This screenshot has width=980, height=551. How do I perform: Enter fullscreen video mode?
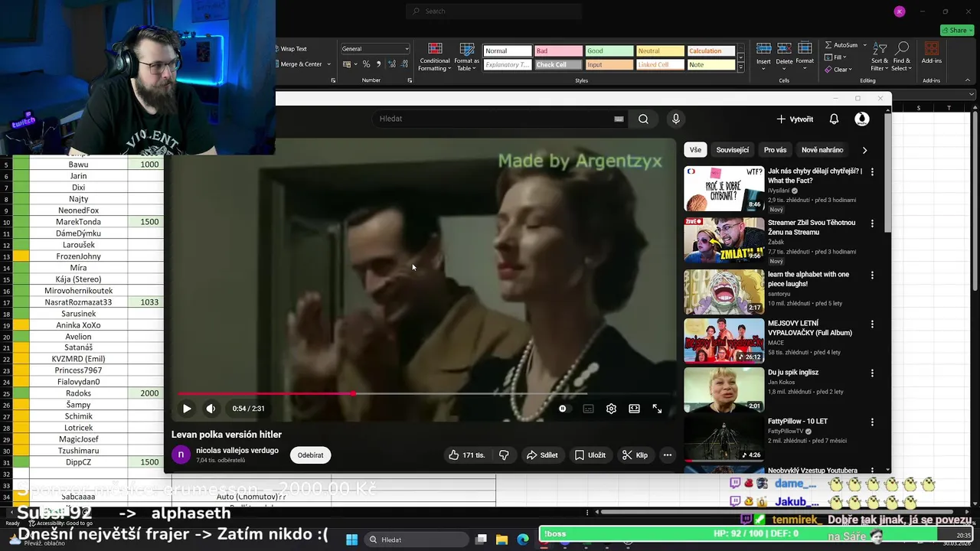click(657, 409)
